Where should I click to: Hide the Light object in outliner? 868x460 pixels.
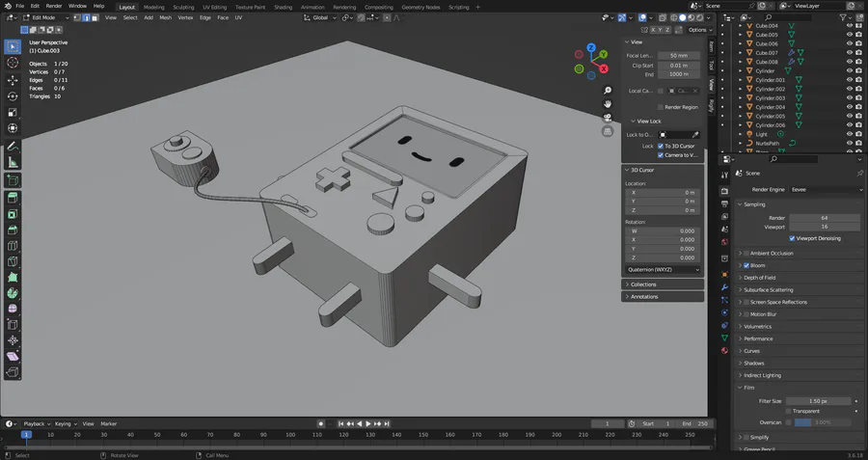(849, 134)
